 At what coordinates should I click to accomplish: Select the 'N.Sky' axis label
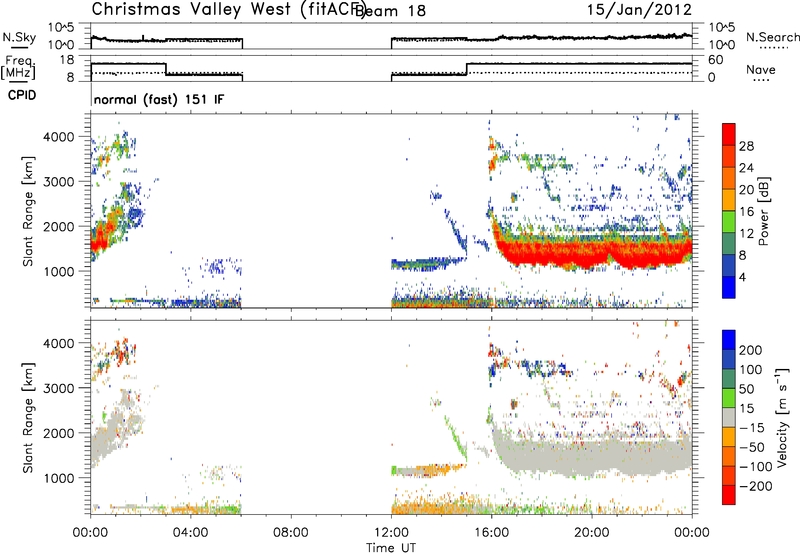[19, 37]
